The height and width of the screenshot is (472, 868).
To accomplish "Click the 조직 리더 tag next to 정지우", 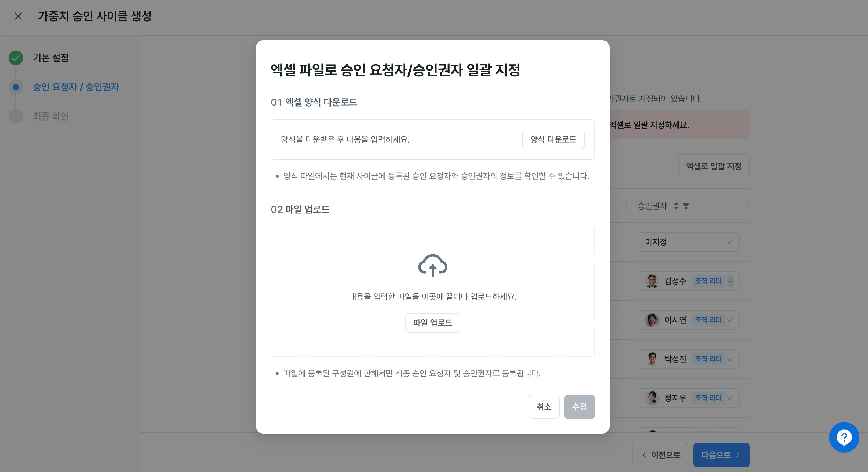I will [x=708, y=398].
